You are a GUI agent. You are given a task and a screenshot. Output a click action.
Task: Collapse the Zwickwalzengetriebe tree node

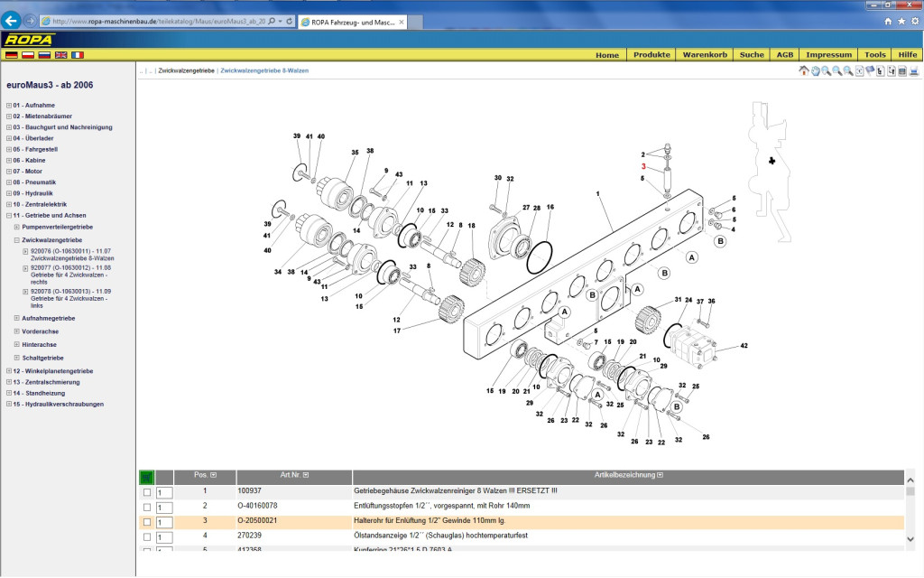click(x=17, y=240)
